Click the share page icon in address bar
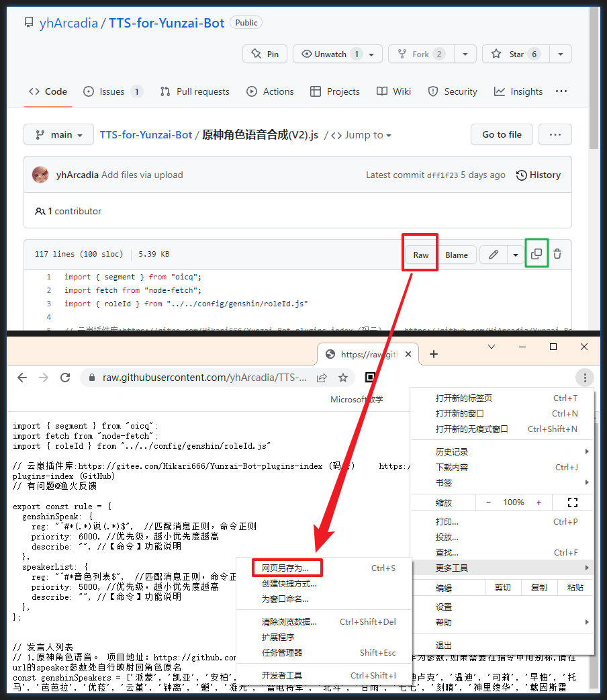The height and width of the screenshot is (700, 607). (322, 378)
